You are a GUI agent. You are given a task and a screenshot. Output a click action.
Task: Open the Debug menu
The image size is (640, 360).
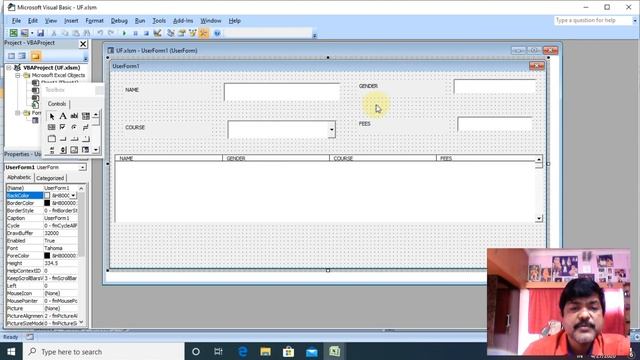pyautogui.click(x=119, y=20)
